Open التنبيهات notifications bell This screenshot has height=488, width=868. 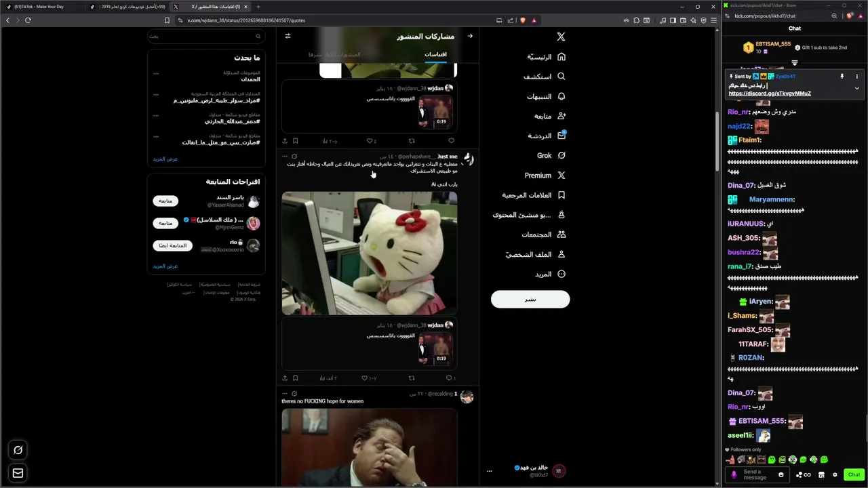pyautogui.click(x=561, y=96)
